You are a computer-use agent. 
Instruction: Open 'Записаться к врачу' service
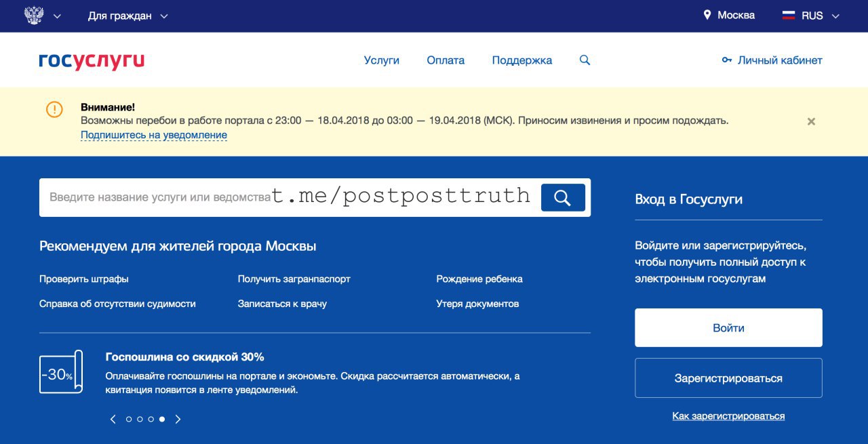[282, 304]
